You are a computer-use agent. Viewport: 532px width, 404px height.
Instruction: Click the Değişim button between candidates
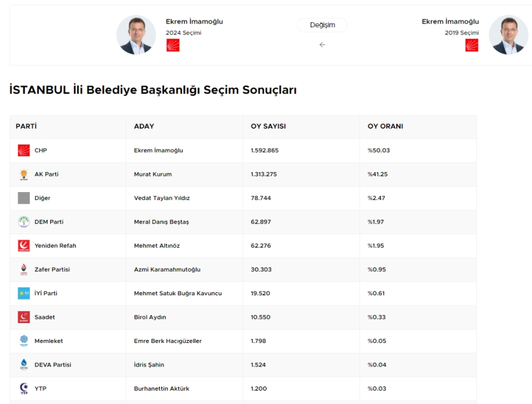click(x=322, y=25)
